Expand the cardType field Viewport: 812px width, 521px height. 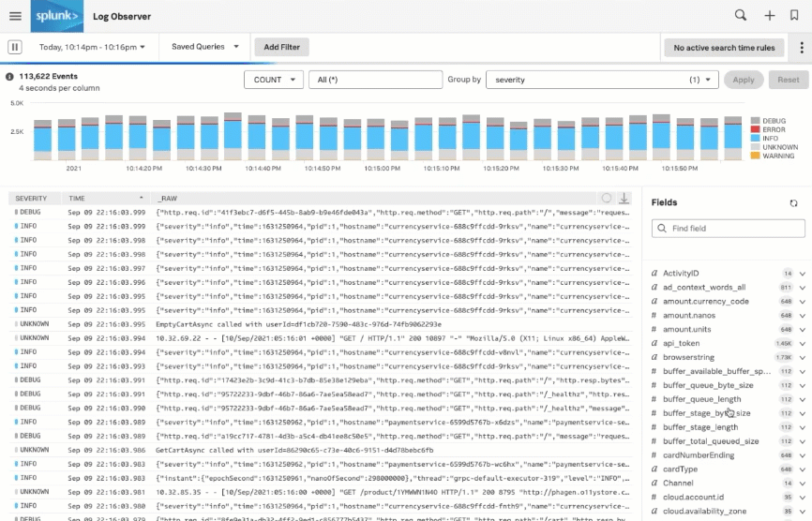803,469
